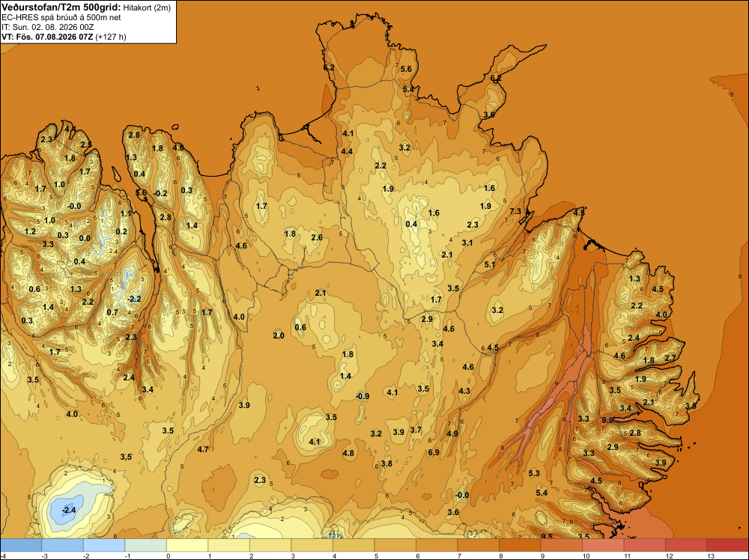This screenshot has width=749, height=560.
Task: Click the "0.7" temperature value
Action: [112, 312]
